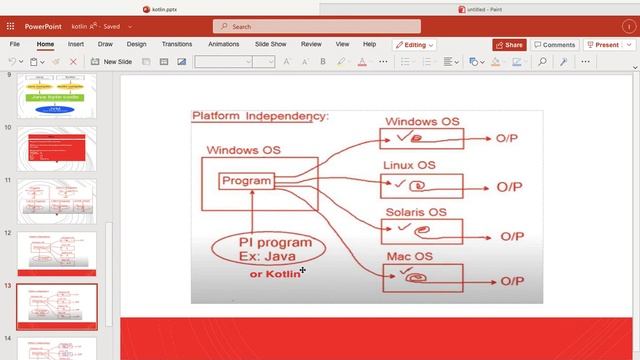Screen dimensions: 640x360
Task: Click the Present button
Action: click(603, 45)
